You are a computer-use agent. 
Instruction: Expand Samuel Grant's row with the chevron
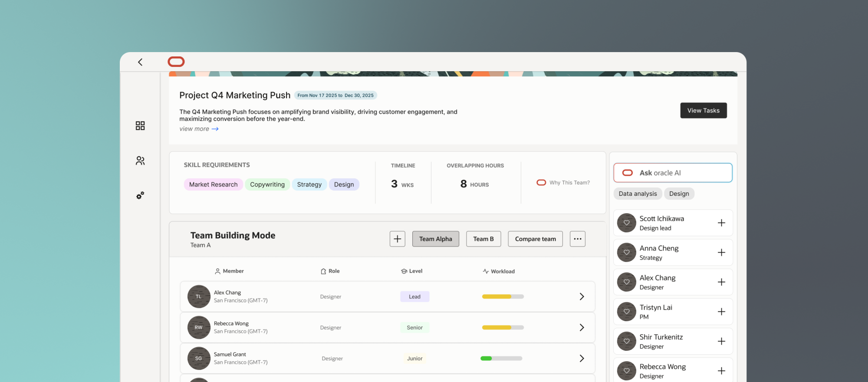(x=582, y=358)
